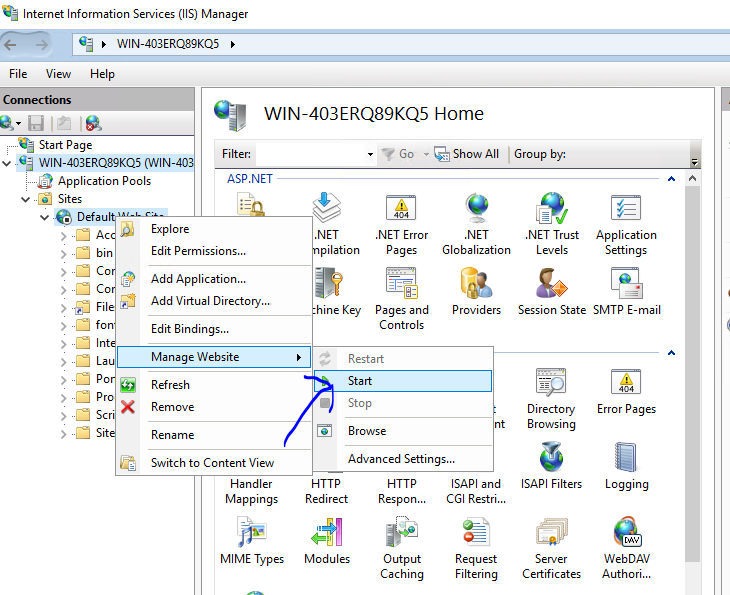The image size is (730, 595).
Task: Open Output Caching feature
Action: click(x=402, y=548)
